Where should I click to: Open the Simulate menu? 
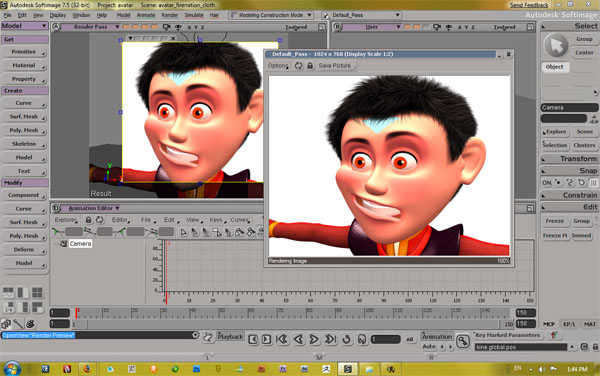(x=194, y=15)
